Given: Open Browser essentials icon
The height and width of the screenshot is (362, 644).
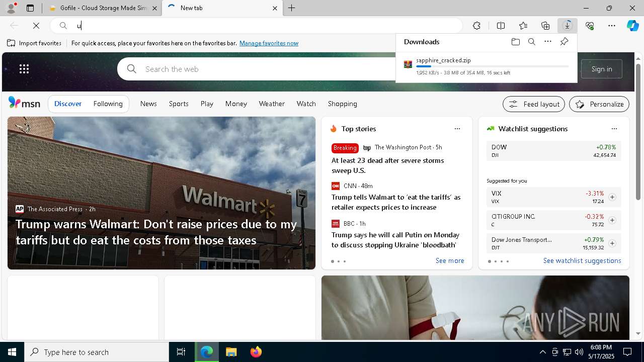Looking at the screenshot, I should click(x=590, y=26).
